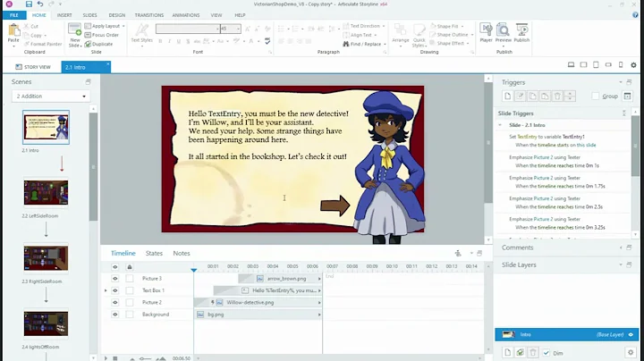Viewport: 644px width, 361px height.
Task: Click the timeline play button
Action: [106, 358]
